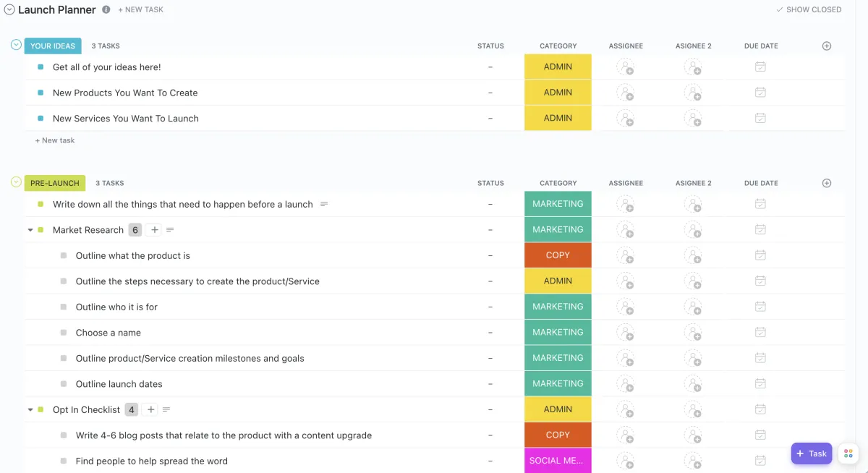Click second assignee icon for 'Outline who it is for'
The height and width of the screenshot is (473, 868).
pos(693,307)
